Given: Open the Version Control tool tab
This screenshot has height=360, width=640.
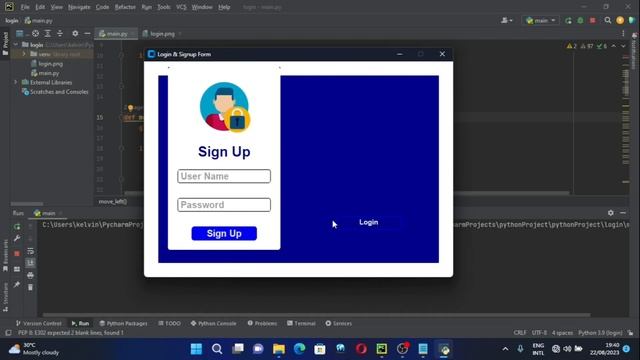Looking at the screenshot, I should 38,323.
